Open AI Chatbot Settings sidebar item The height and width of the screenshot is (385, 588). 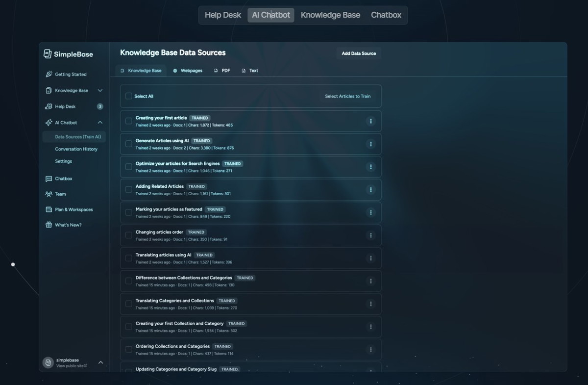point(63,161)
